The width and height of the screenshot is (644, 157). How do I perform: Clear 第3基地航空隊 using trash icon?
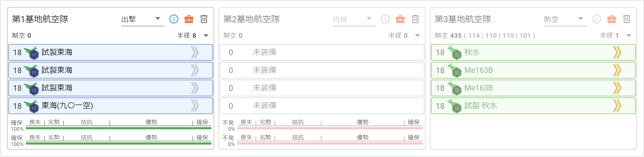(627, 19)
